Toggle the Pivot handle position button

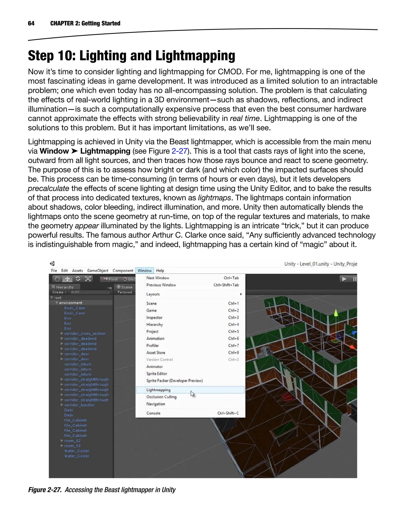click(x=110, y=279)
